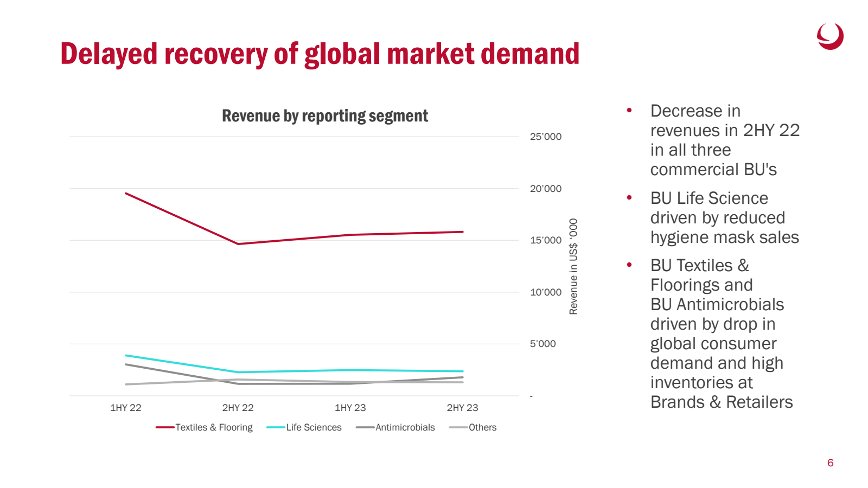Click the slide page number 6

point(830,463)
